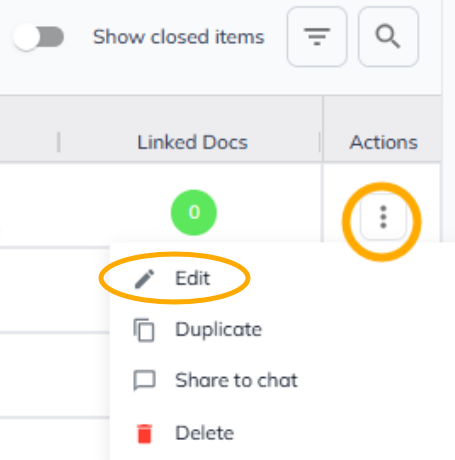Click the red trash can icon
The image size is (455, 460).
(x=145, y=434)
